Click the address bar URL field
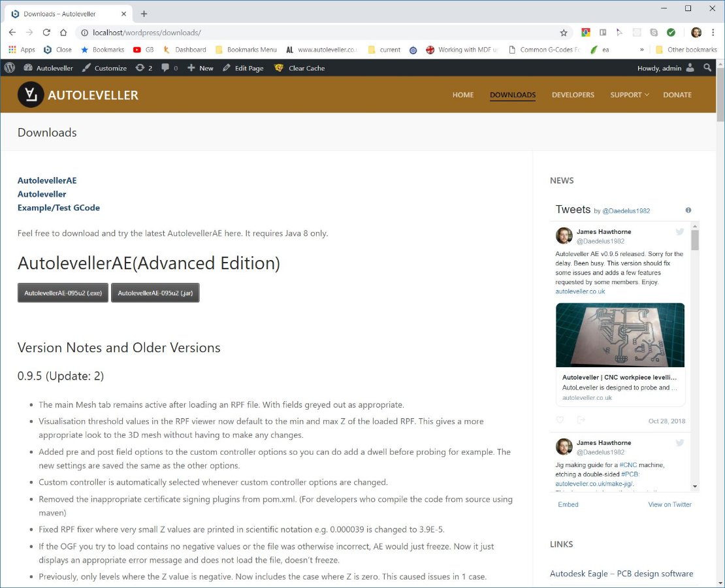This screenshot has height=588, width=725. pyautogui.click(x=314, y=33)
